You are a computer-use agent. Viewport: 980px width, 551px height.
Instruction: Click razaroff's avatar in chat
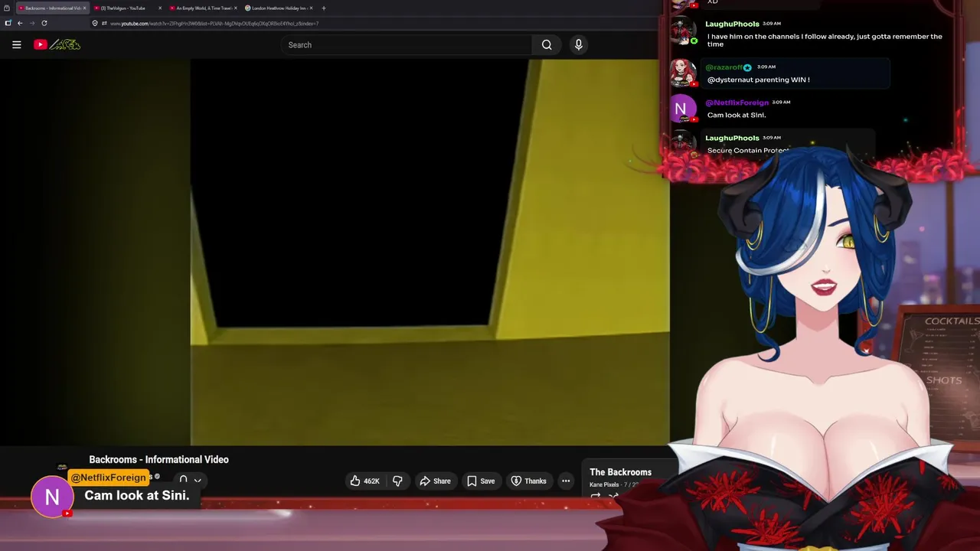(682, 73)
